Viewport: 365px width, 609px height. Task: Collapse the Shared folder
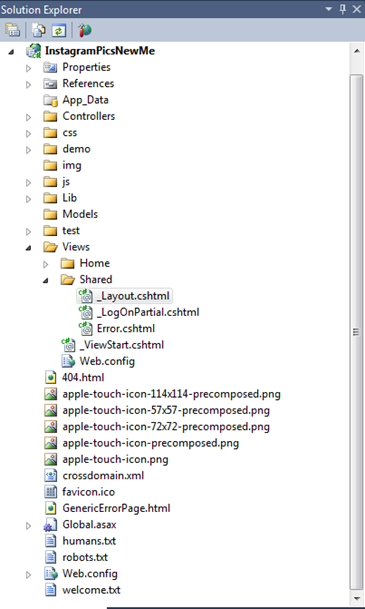click(45, 280)
